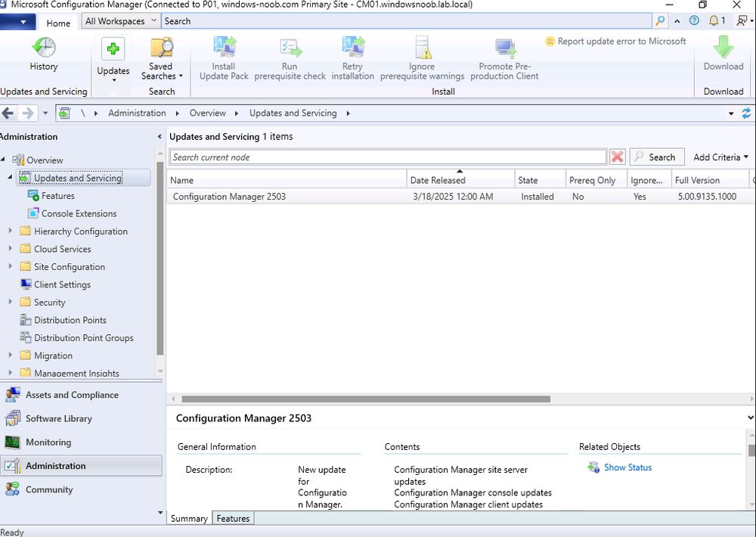
Task: Sort by Date Released column
Action: (x=460, y=180)
